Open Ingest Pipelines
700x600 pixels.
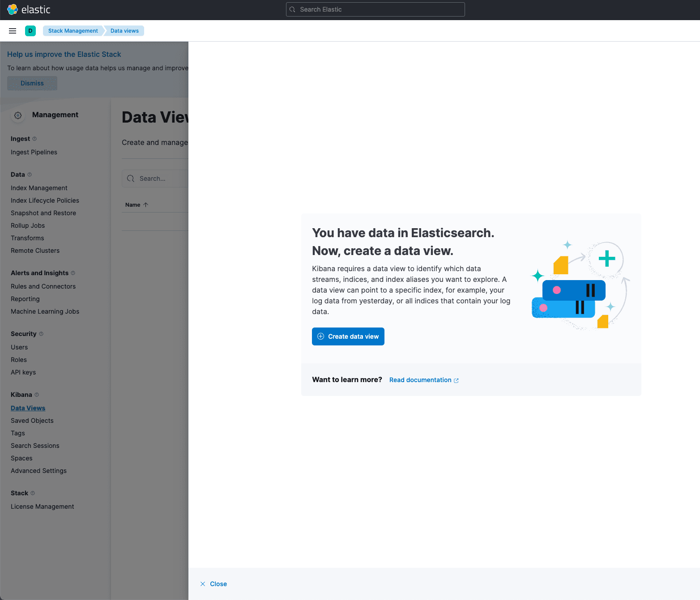(x=34, y=152)
